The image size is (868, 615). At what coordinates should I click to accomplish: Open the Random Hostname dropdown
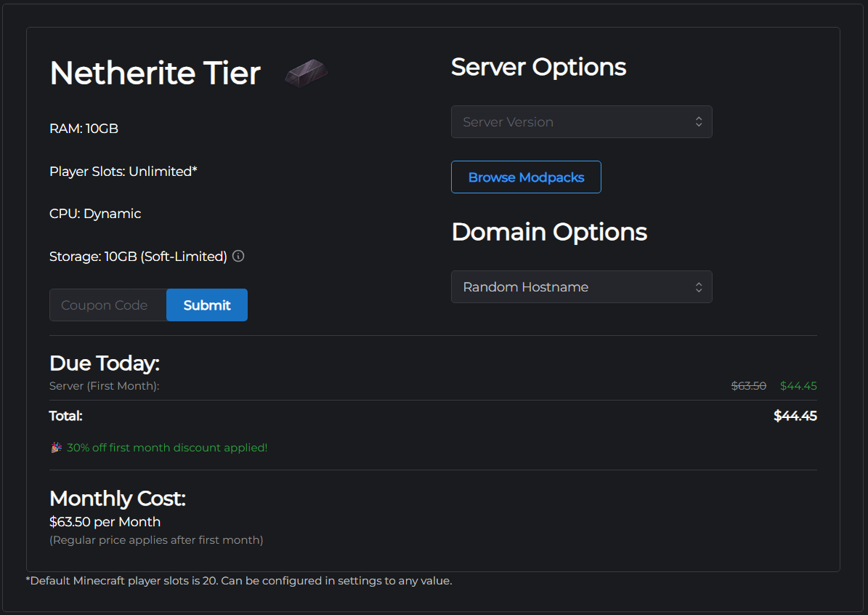click(x=581, y=287)
